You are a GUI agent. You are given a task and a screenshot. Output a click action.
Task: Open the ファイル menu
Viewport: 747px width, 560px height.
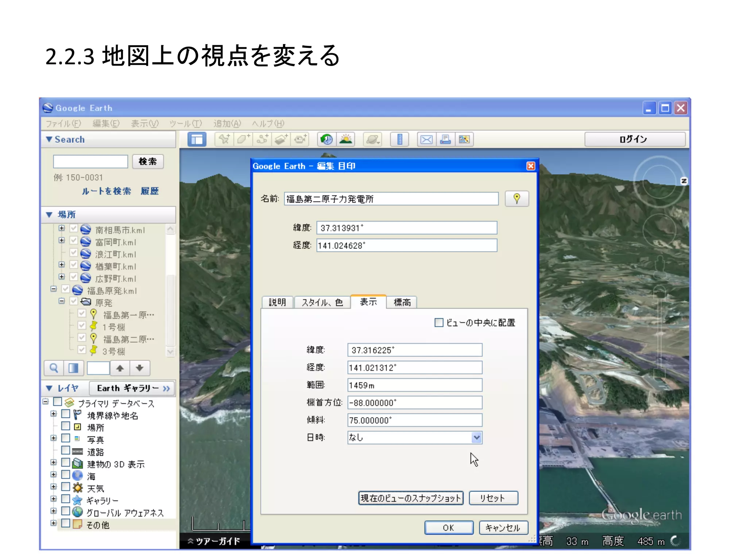63,124
